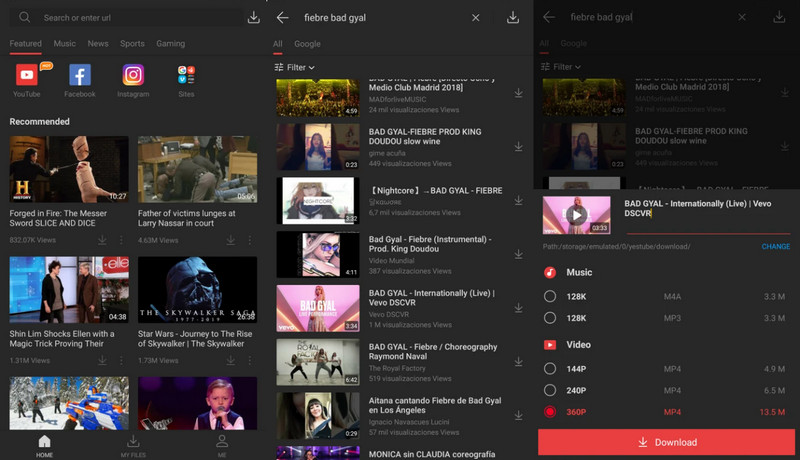The image size is (800, 460).
Task: Go to HOME in bottom navigation
Action: coord(44,446)
